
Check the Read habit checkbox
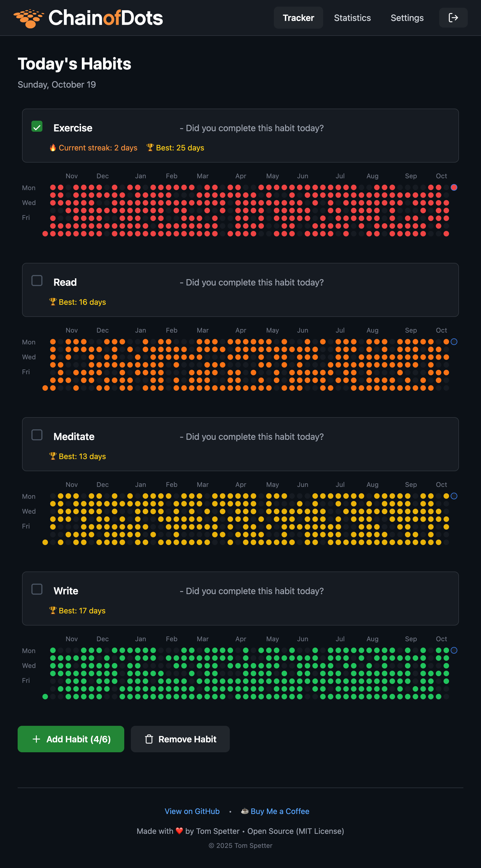click(37, 280)
